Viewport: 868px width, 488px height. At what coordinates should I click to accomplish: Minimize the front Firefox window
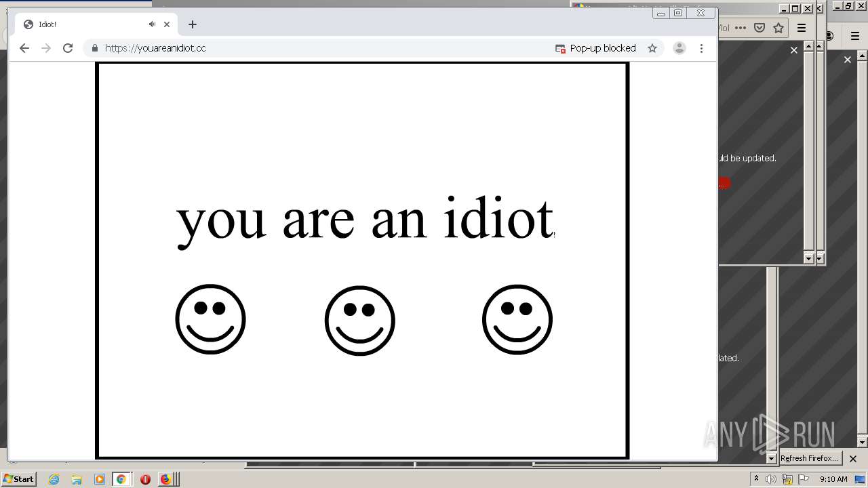click(785, 9)
